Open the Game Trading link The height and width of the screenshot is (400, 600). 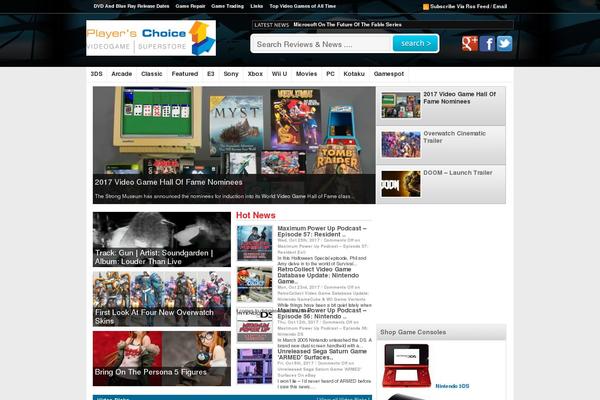click(227, 6)
